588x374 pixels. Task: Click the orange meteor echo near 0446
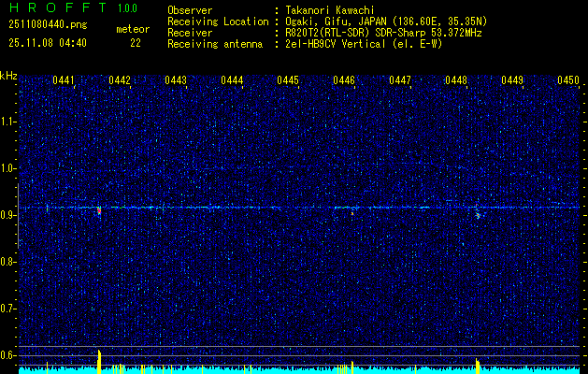coord(352,213)
